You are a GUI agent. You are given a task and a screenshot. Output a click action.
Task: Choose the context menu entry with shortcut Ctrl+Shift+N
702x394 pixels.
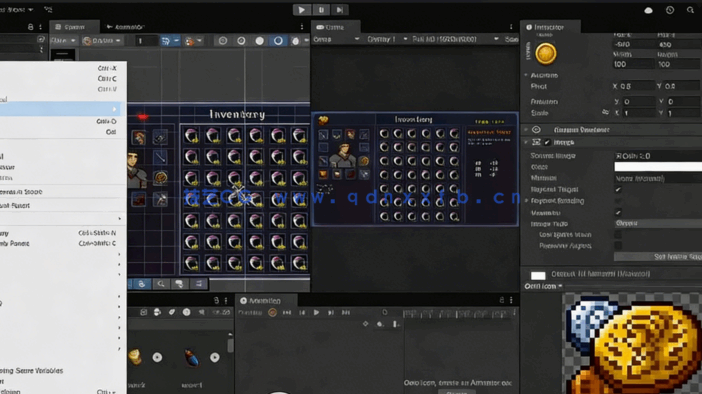pyautogui.click(x=63, y=233)
